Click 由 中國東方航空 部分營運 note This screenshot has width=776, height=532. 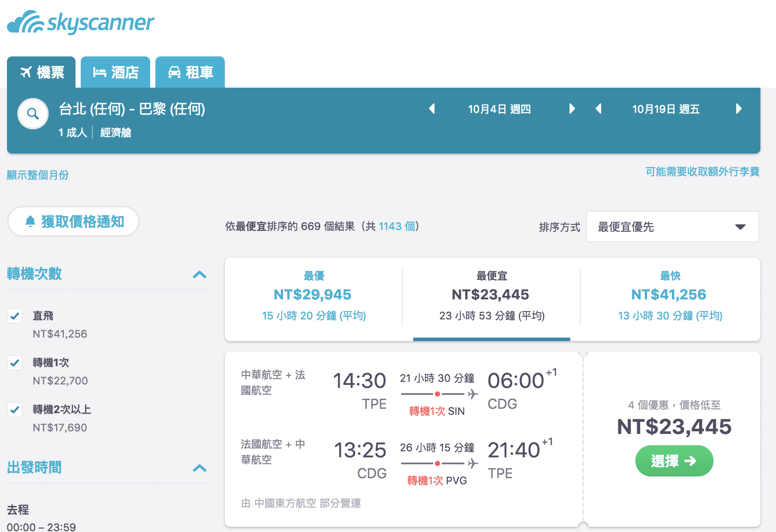[x=301, y=503]
